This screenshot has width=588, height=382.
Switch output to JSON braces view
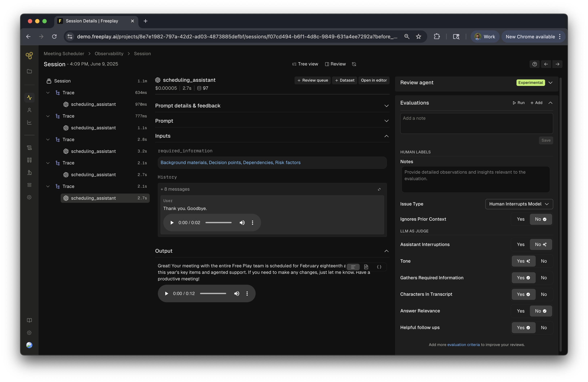pos(379,267)
